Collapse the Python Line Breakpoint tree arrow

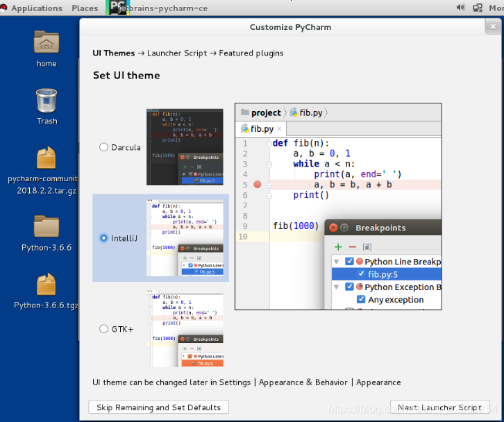[x=337, y=262]
